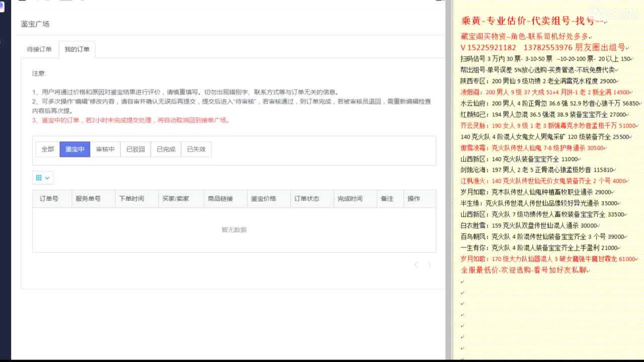Click the 一生有你 listing line
Screen dimensions: 644x362
[540, 248]
